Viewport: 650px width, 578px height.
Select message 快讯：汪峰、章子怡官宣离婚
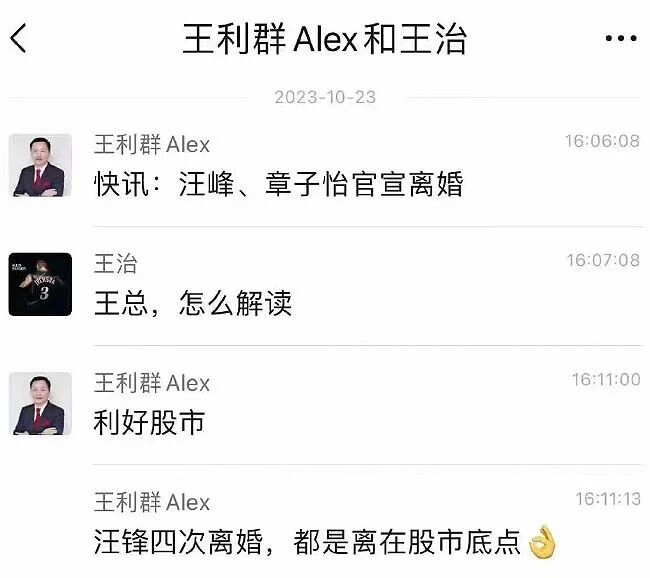(279, 184)
